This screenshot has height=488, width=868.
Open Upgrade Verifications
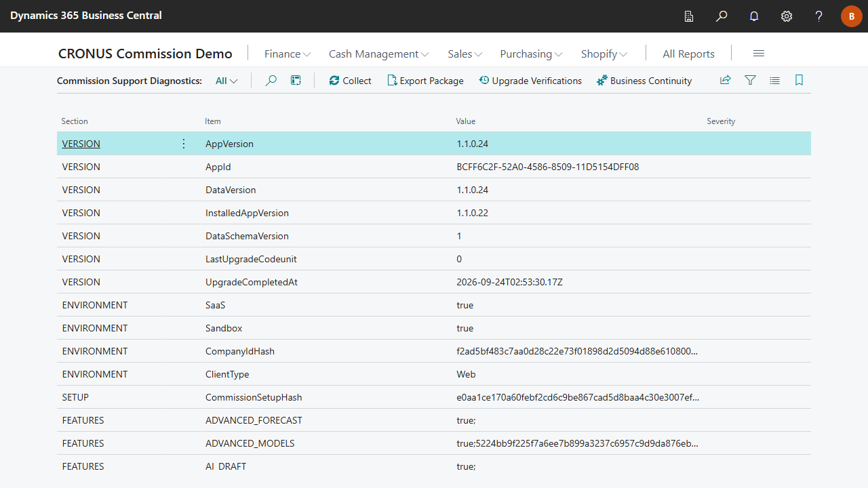(x=530, y=81)
